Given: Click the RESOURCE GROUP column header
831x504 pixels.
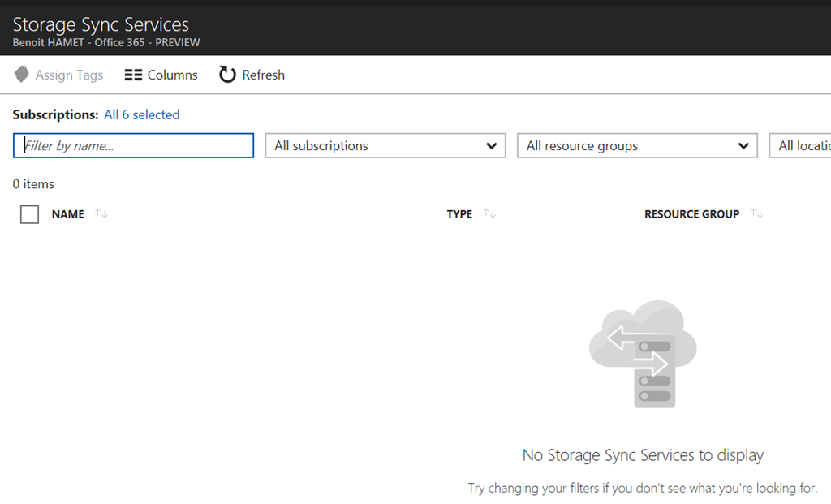Looking at the screenshot, I should [x=691, y=214].
